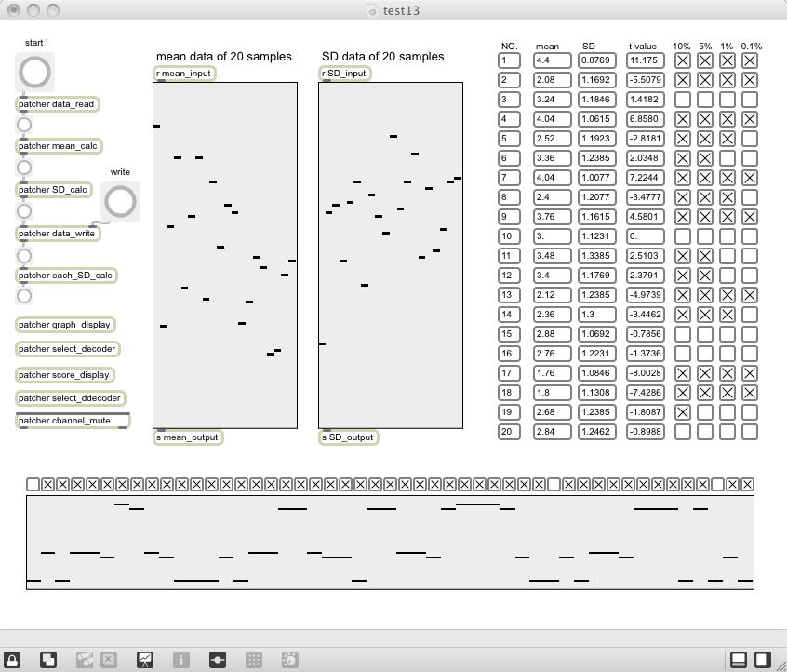Select the r mean_input object
This screenshot has height=672, width=787.
tap(184, 74)
